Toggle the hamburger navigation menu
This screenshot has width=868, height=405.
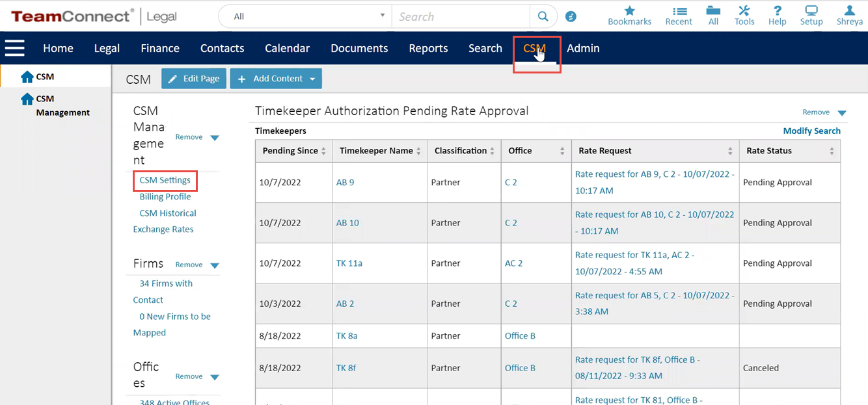tap(14, 48)
